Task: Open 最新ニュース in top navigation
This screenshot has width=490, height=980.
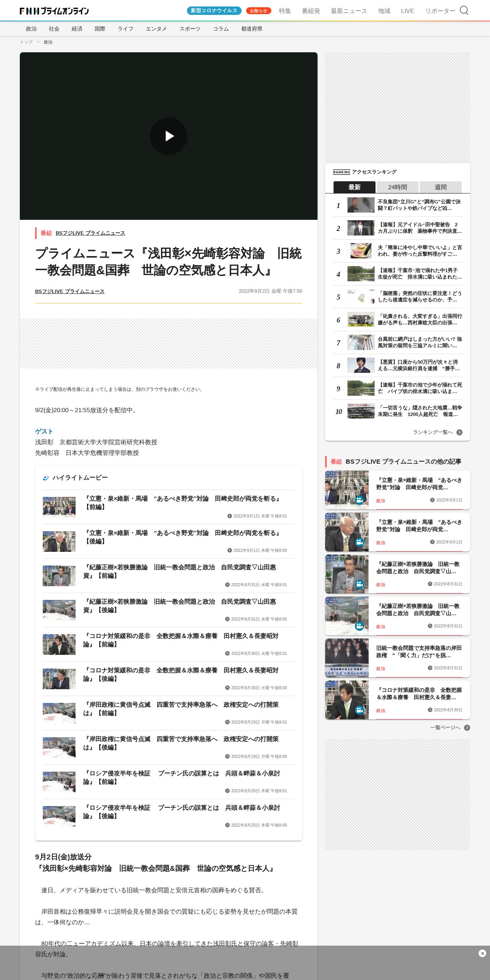Action: [349, 11]
